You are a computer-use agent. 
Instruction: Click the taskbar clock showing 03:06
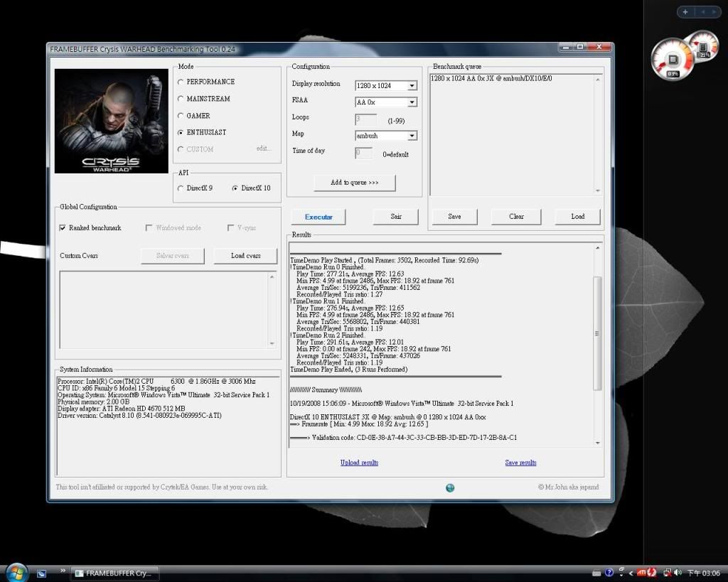[704, 573]
